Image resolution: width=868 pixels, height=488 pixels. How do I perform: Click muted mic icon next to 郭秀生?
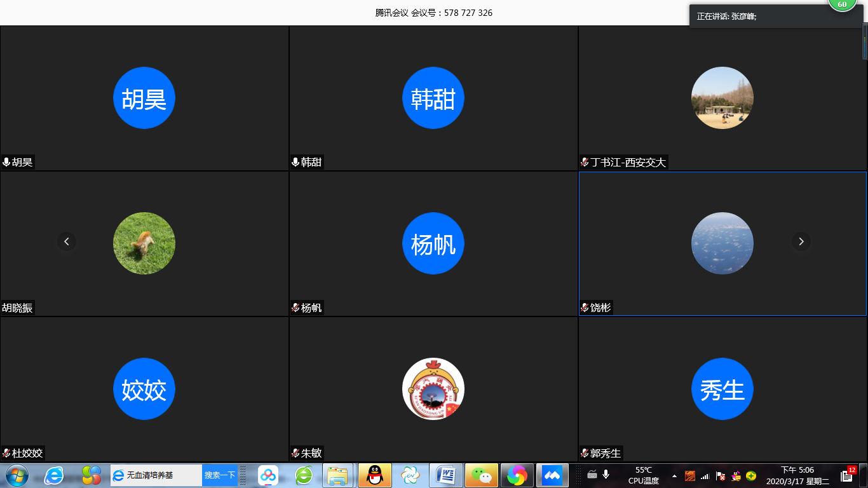[585, 454]
